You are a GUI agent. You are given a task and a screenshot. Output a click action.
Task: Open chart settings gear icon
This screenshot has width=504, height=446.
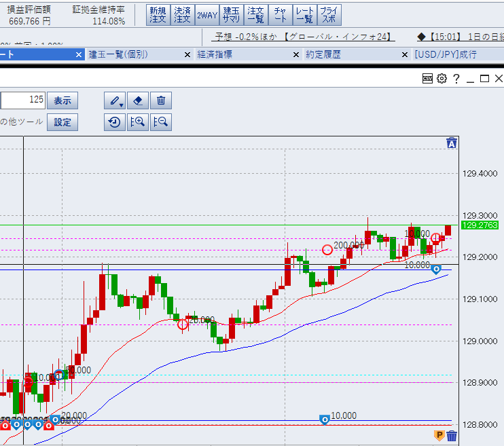442,79
